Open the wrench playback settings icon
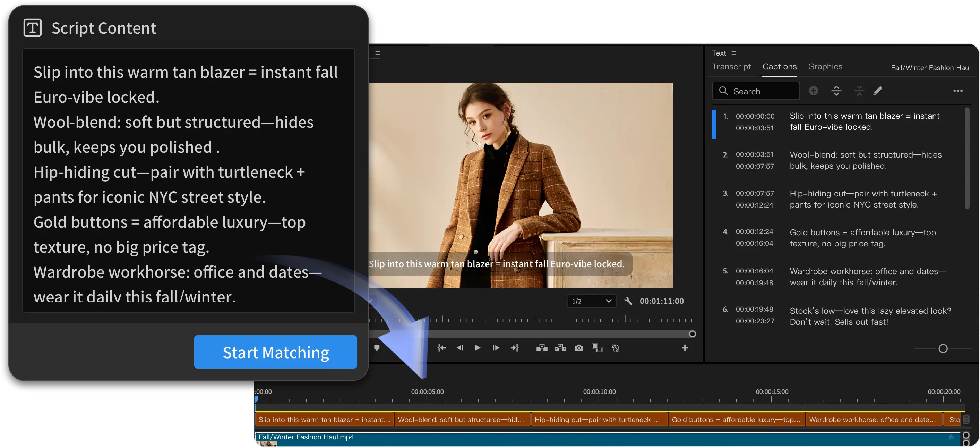 tap(628, 301)
